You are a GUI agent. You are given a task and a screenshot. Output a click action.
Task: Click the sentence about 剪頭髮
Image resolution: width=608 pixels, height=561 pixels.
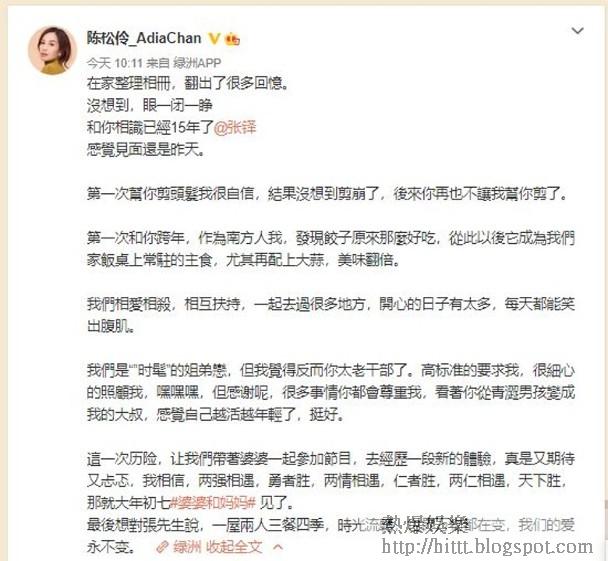tap(327, 194)
